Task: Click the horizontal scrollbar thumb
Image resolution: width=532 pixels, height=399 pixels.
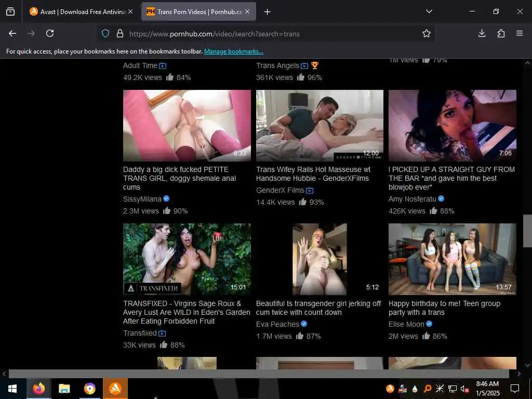Action: 259,374
